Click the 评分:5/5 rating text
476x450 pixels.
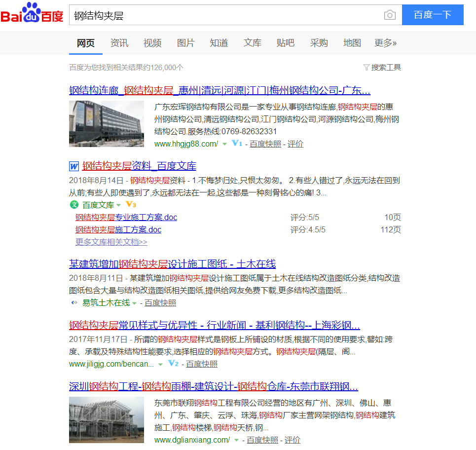tap(305, 217)
